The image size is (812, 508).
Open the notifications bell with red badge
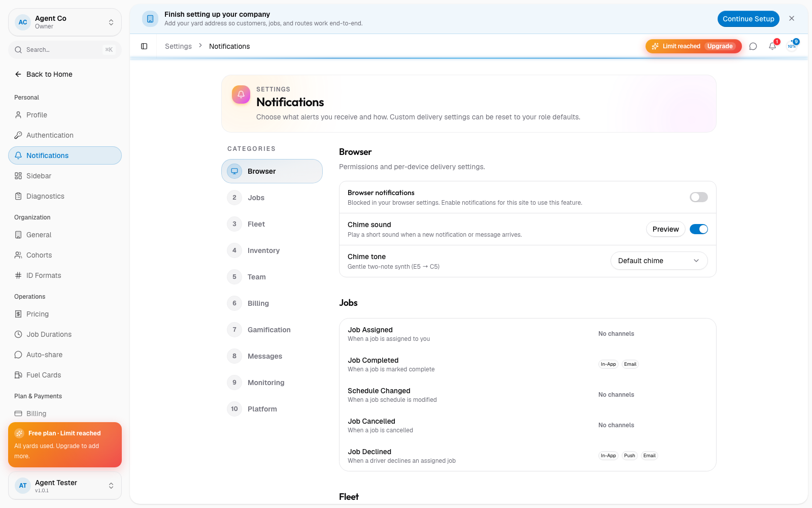[x=772, y=46]
